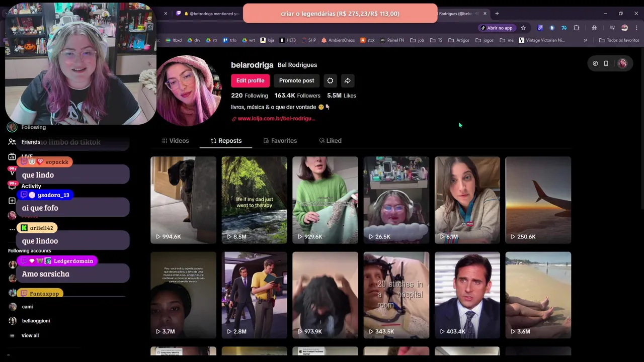Open the Todos os favoritos folder
The image size is (644, 362).
coord(619,40)
